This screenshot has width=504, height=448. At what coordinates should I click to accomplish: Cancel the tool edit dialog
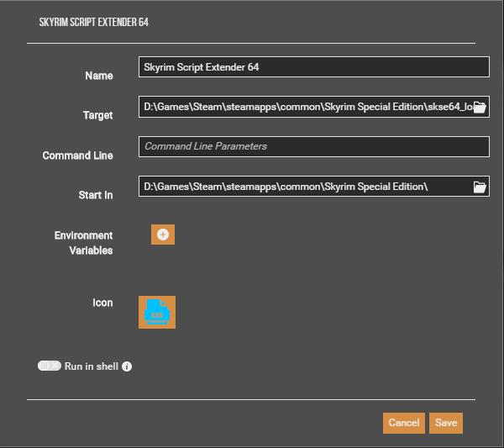point(404,423)
